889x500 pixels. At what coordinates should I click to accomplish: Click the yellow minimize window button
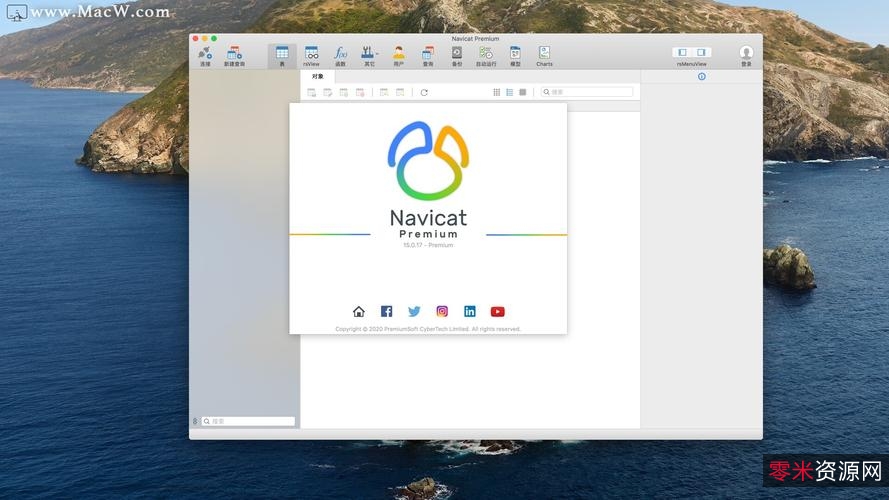pos(205,39)
